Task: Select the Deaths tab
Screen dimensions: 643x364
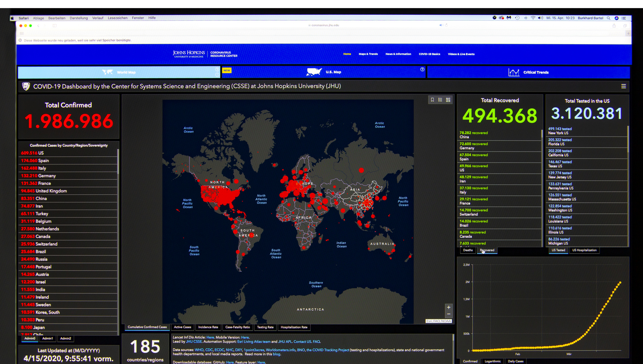Action: pyautogui.click(x=468, y=250)
